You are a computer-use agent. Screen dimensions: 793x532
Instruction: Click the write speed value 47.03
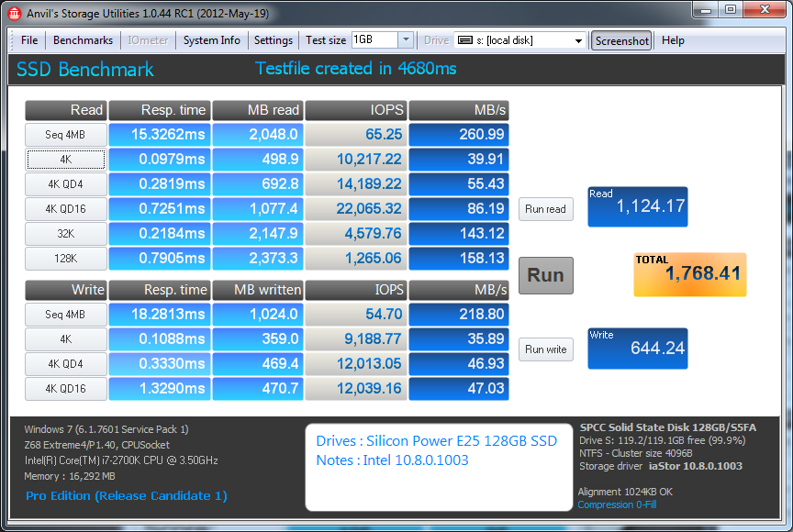coord(459,389)
